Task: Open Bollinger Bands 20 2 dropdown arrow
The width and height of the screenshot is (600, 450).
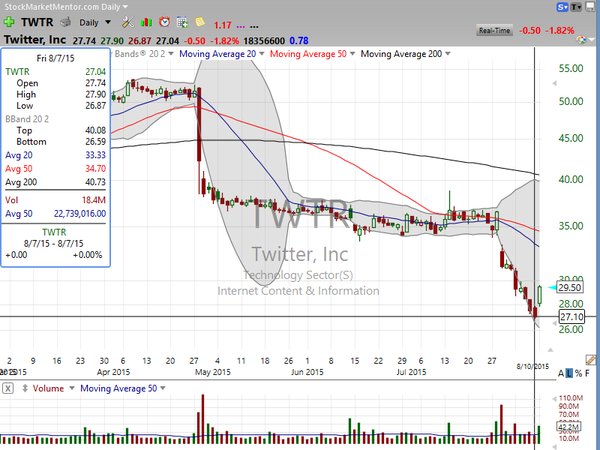Action: tap(171, 54)
